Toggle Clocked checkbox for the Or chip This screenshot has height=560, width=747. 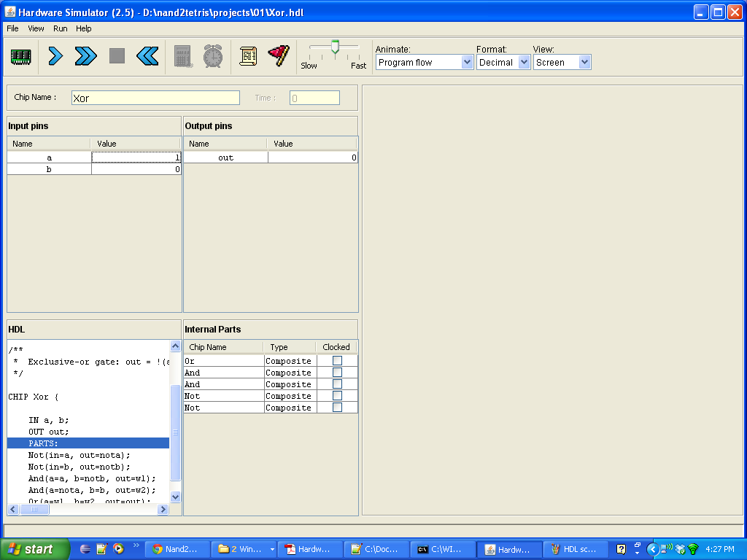337,361
